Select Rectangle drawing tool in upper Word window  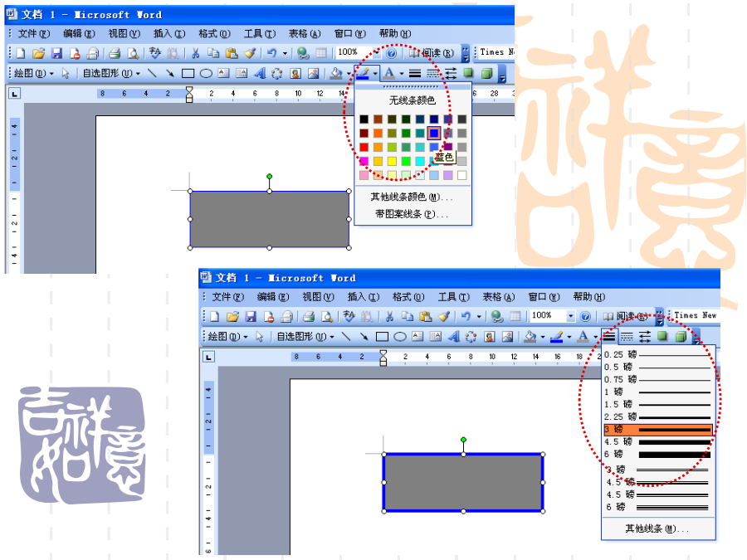pyautogui.click(x=188, y=73)
